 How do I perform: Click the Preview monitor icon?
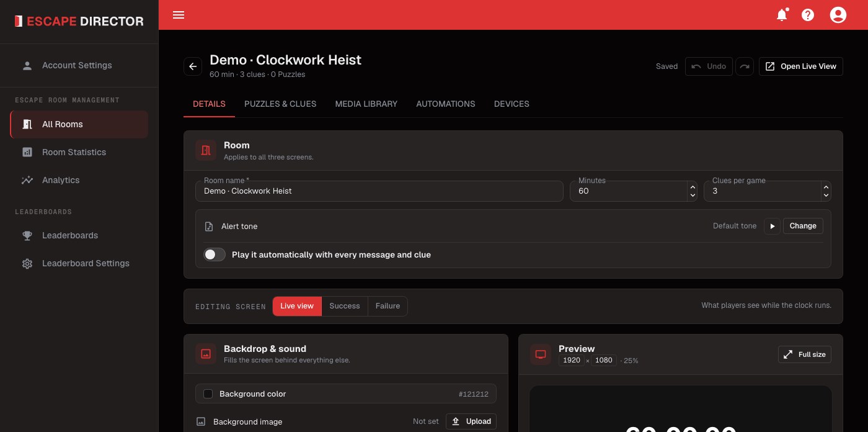541,354
